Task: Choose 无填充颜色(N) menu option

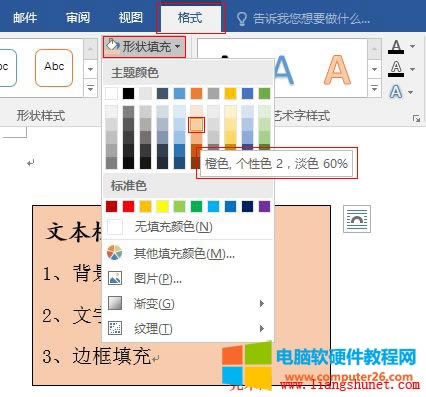Action: tap(188, 227)
